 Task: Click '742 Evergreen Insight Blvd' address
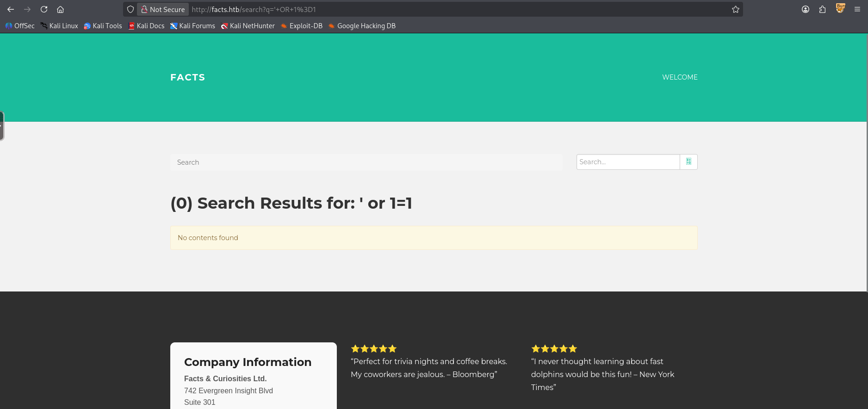[x=229, y=390]
